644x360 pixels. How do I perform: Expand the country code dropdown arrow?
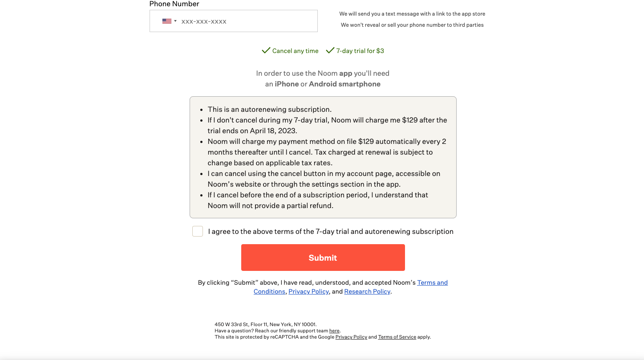pyautogui.click(x=175, y=21)
